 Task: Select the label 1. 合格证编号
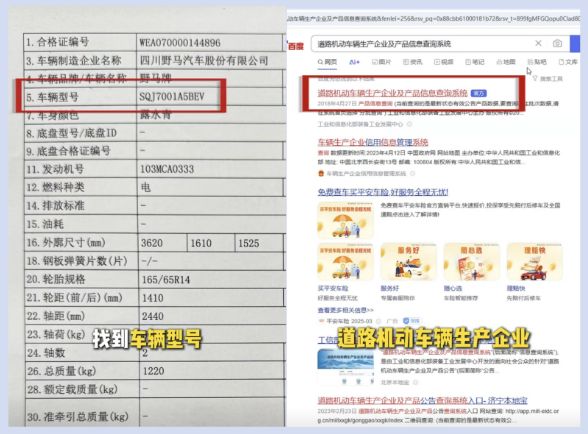point(57,42)
